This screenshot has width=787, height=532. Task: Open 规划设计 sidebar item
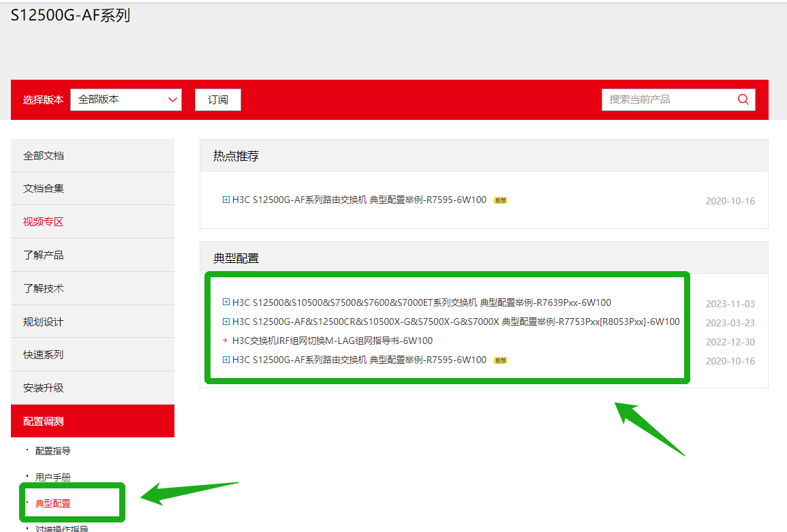pos(93,322)
